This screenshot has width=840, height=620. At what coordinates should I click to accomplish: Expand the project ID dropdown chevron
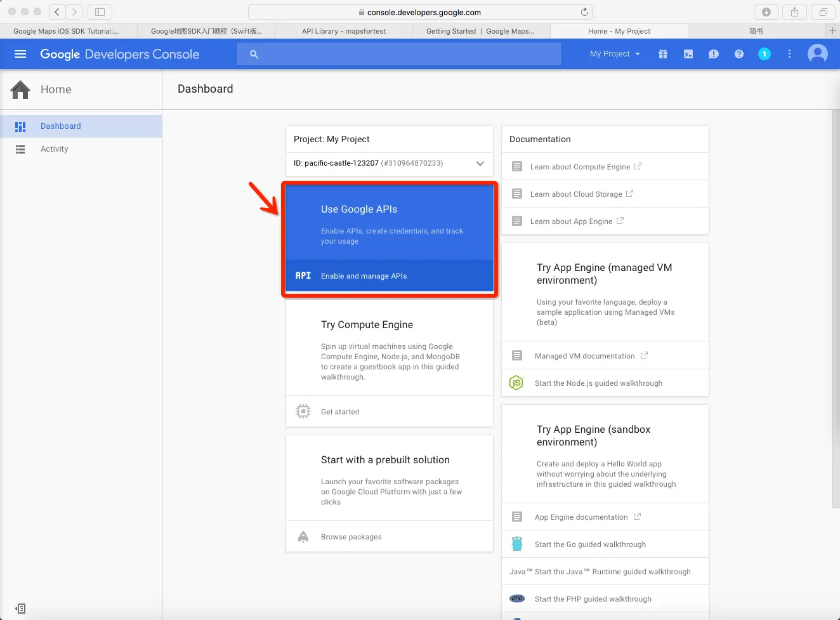480,163
